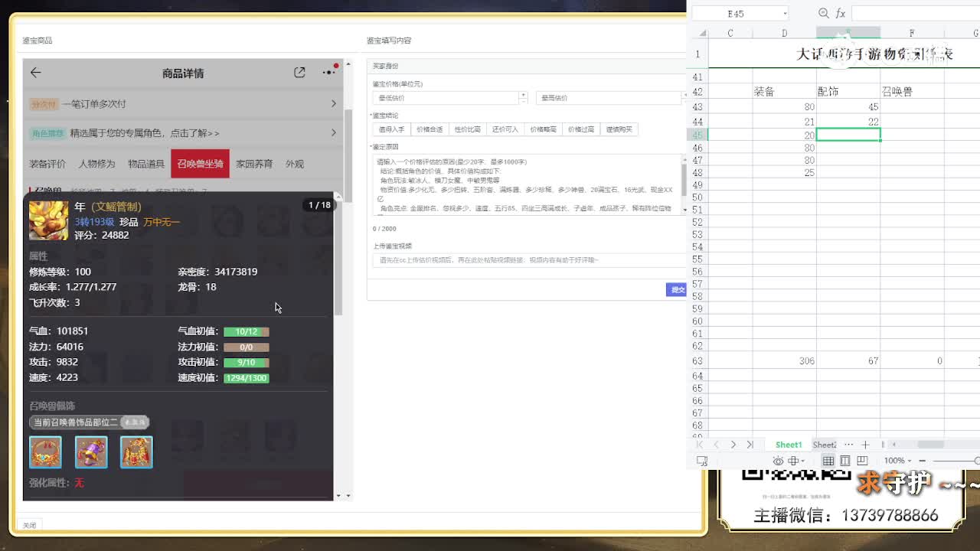The height and width of the screenshot is (551, 980).
Task: Click the 最高估价 input field
Action: (609, 97)
